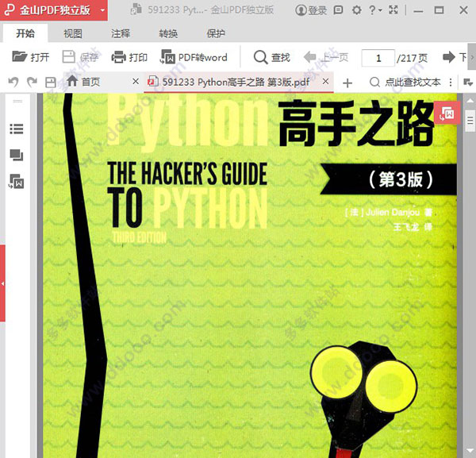Click the sidebar collapse handle at top
This screenshot has width=476, height=458.
coord(17,101)
